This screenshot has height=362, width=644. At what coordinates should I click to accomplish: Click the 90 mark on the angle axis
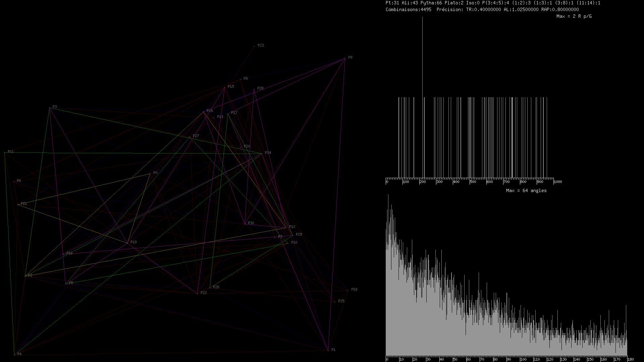click(x=509, y=359)
